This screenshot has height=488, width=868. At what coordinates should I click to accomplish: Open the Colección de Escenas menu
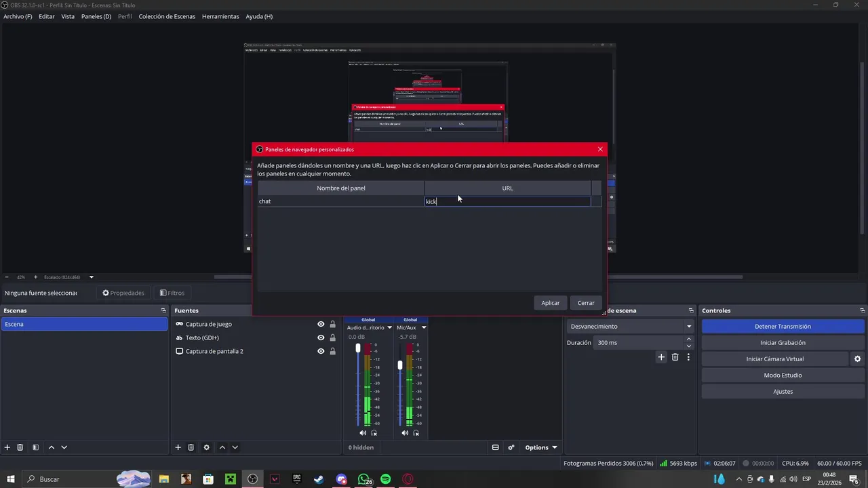167,16
